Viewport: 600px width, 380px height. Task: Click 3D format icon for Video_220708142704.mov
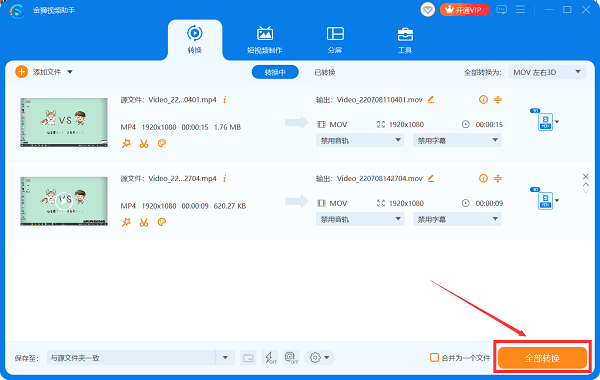(x=545, y=200)
